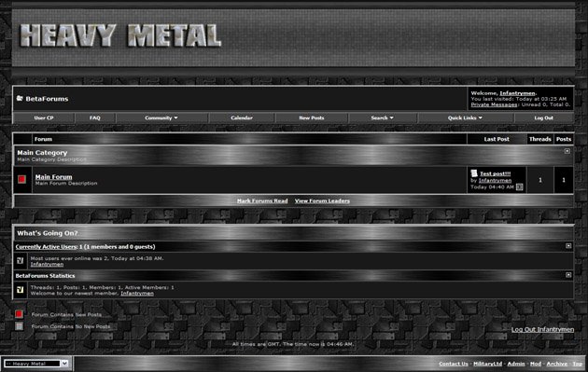Screen dimensions: 588x372
Task: Click View Forum Leaders
Action: 322,200
